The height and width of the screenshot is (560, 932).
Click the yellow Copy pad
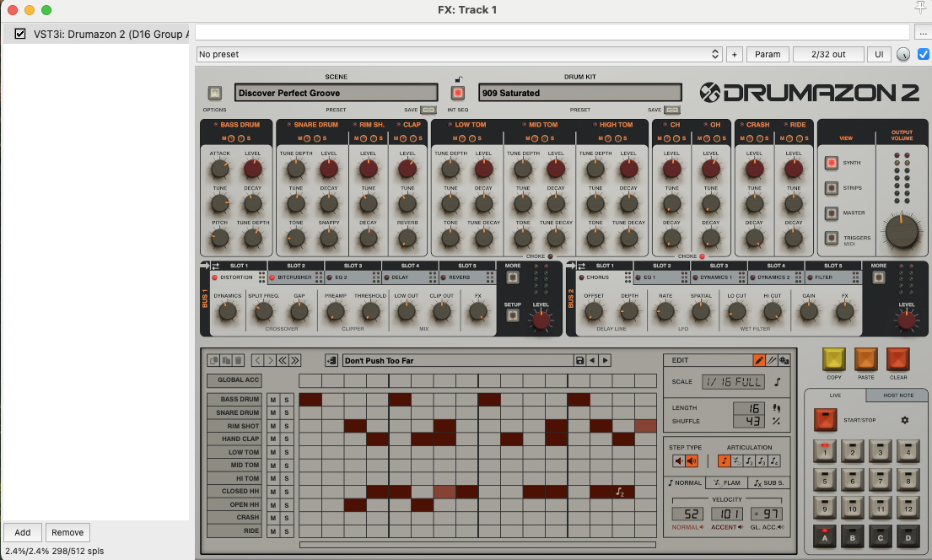(x=834, y=359)
